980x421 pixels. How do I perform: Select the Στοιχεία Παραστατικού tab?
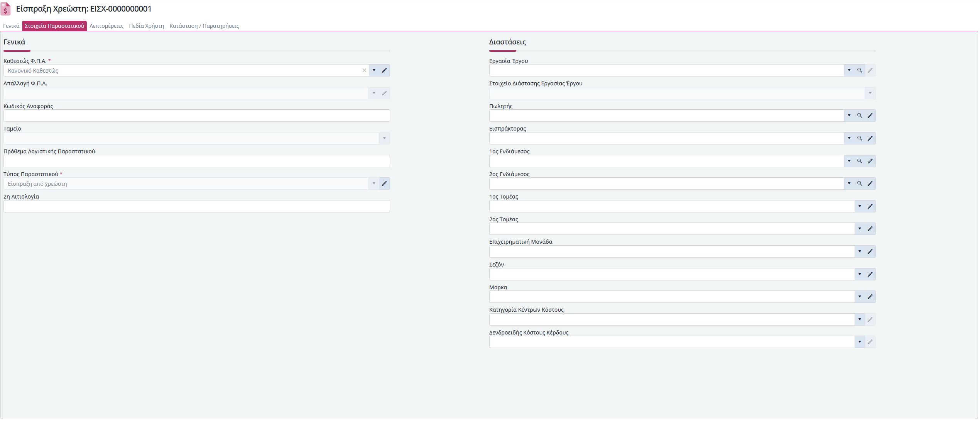54,26
